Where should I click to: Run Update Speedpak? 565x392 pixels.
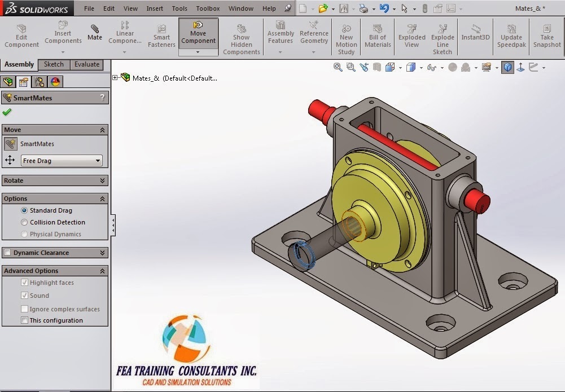pyautogui.click(x=511, y=36)
